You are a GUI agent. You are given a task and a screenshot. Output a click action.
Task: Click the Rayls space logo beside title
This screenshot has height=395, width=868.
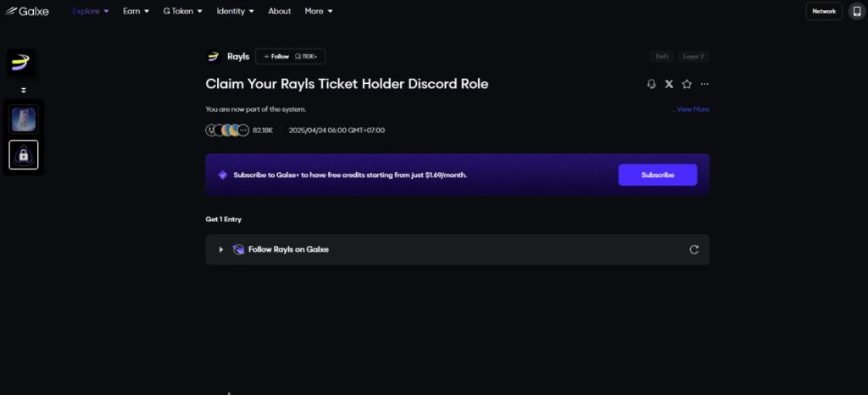pos(213,57)
